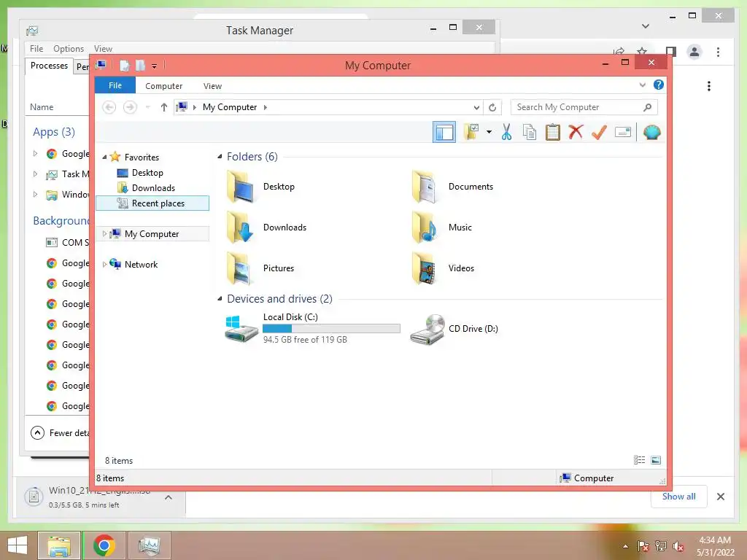Click the search magnifier icon

(647, 107)
